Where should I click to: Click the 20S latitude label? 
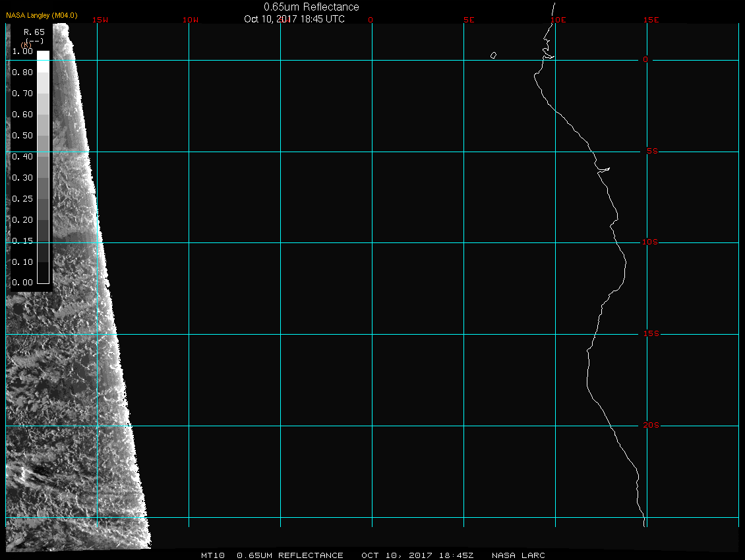[650, 426]
